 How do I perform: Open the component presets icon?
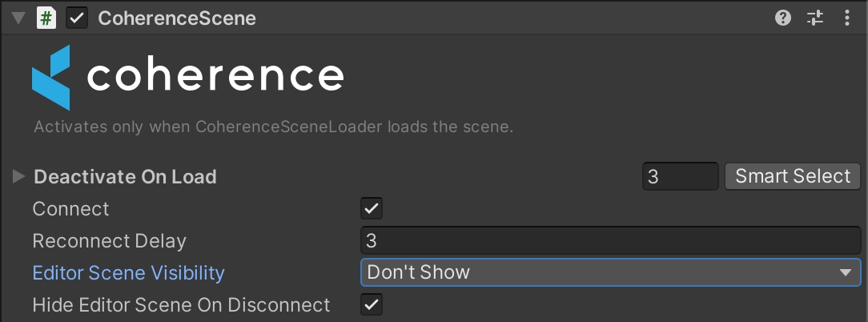tap(815, 18)
